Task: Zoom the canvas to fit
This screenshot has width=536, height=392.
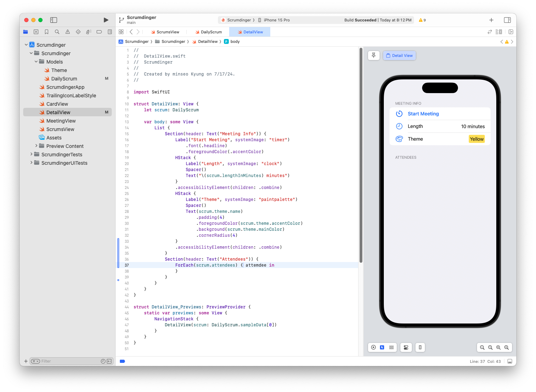Action: [498, 347]
